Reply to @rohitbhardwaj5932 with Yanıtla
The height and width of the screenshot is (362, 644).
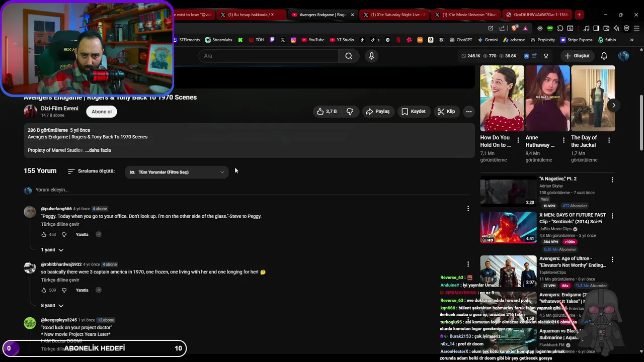82,290
